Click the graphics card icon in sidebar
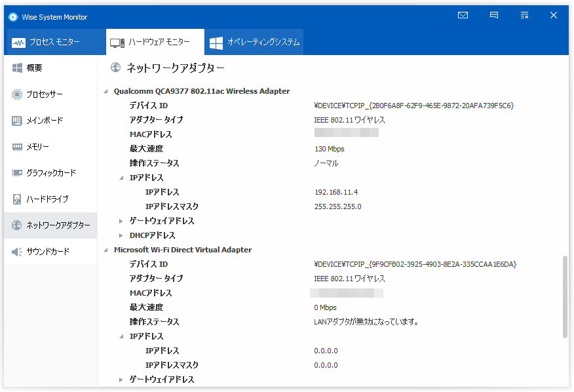Screen dimensions: 574x392 pyautogui.click(x=17, y=173)
